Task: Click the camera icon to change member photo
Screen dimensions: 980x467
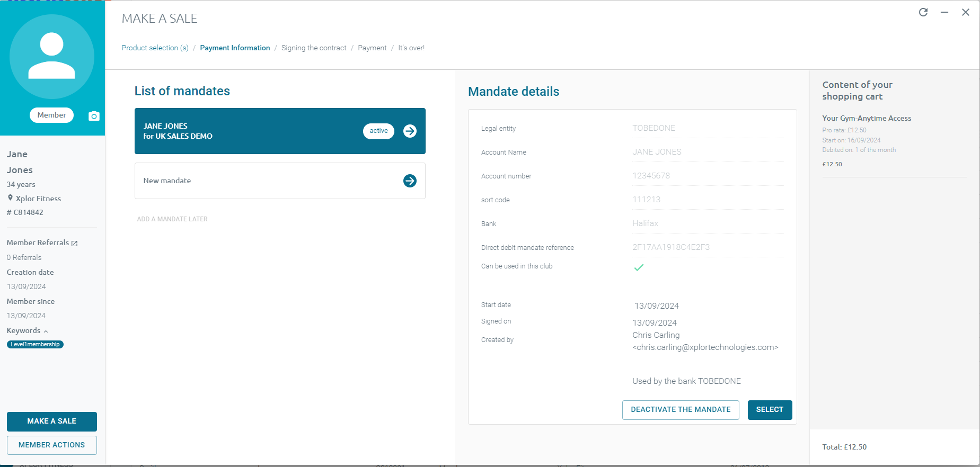Action: pyautogui.click(x=94, y=116)
